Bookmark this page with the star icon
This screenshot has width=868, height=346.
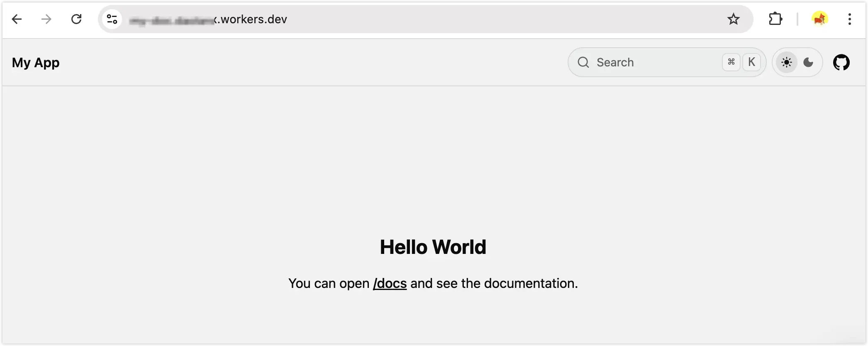point(733,19)
